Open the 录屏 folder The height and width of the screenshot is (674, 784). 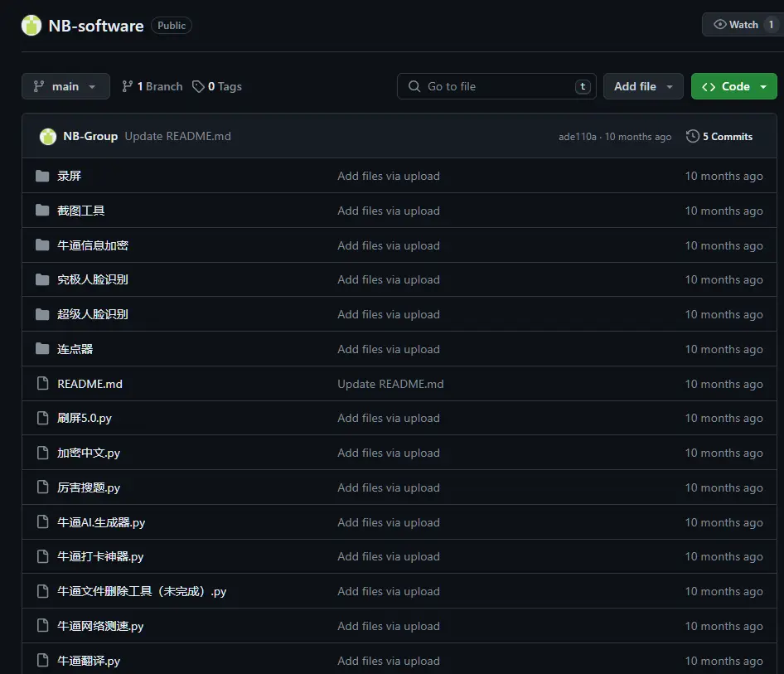pos(69,176)
